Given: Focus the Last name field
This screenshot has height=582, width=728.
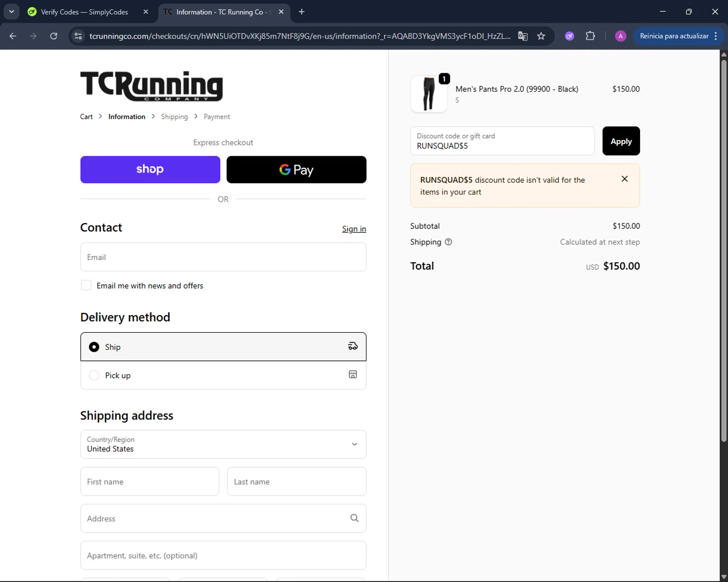Looking at the screenshot, I should click(297, 482).
